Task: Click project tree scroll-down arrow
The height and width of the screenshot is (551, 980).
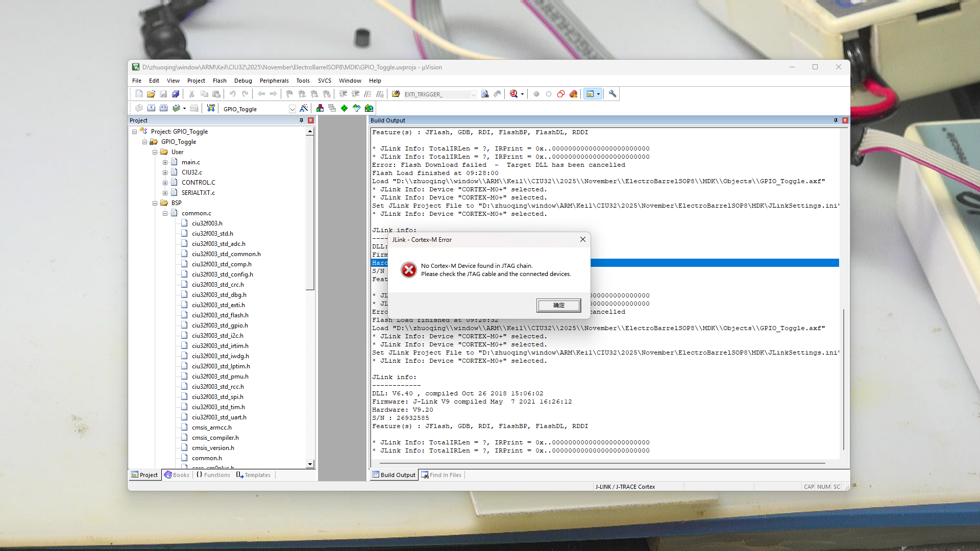Action: [310, 464]
